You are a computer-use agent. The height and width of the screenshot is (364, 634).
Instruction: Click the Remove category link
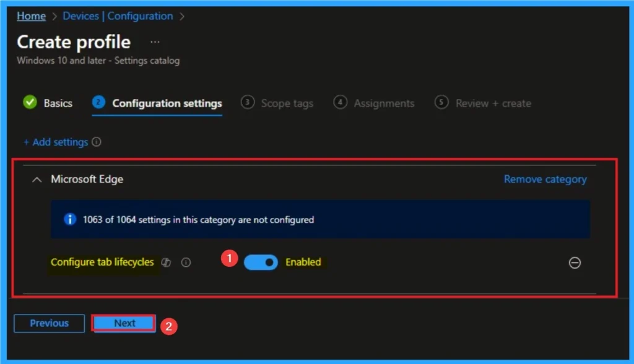(545, 179)
